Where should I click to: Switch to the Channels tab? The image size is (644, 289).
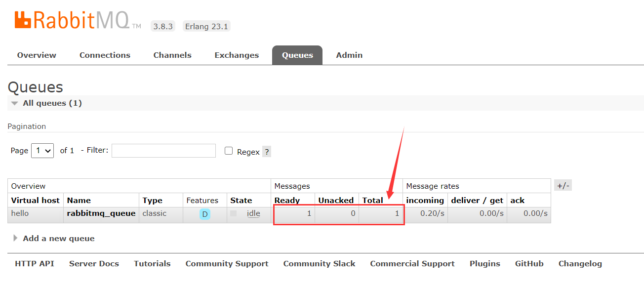[172, 55]
